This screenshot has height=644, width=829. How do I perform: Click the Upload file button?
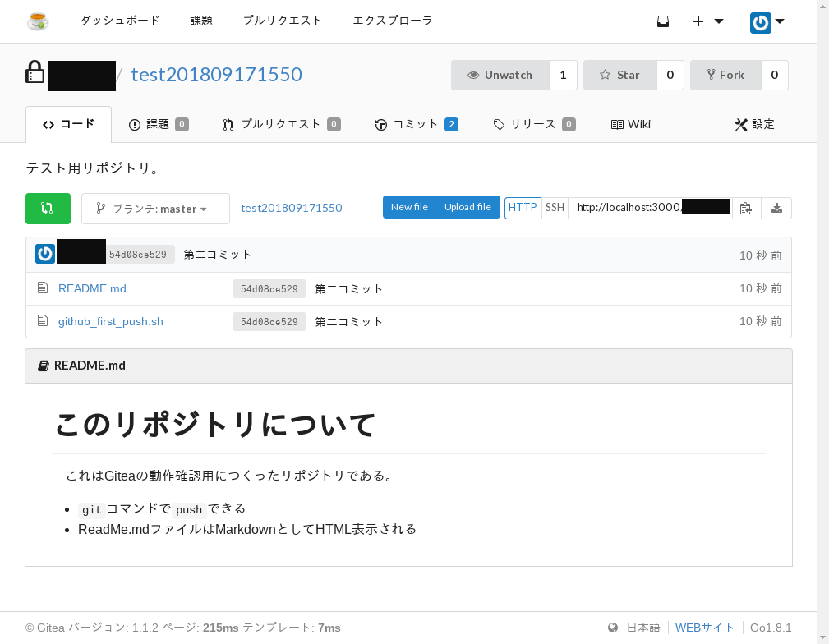[x=467, y=207]
